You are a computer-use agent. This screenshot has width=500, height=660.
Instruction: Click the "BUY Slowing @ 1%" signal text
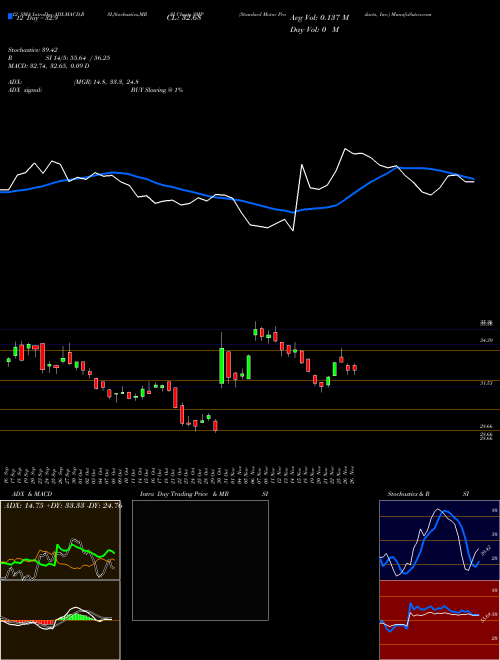click(x=157, y=90)
